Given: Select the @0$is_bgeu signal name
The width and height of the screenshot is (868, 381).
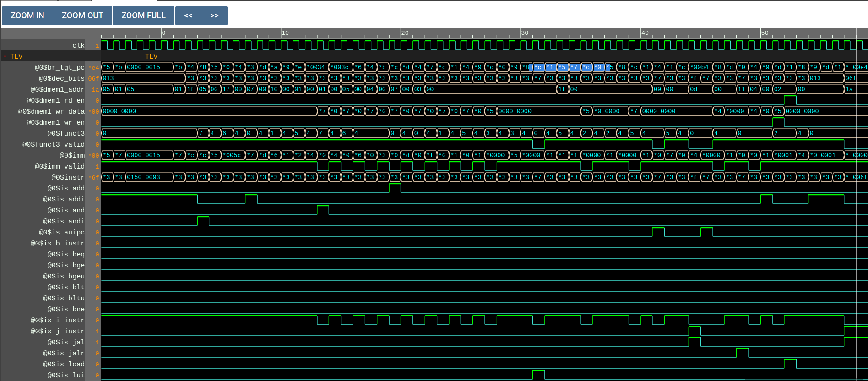Looking at the screenshot, I should (x=64, y=276).
